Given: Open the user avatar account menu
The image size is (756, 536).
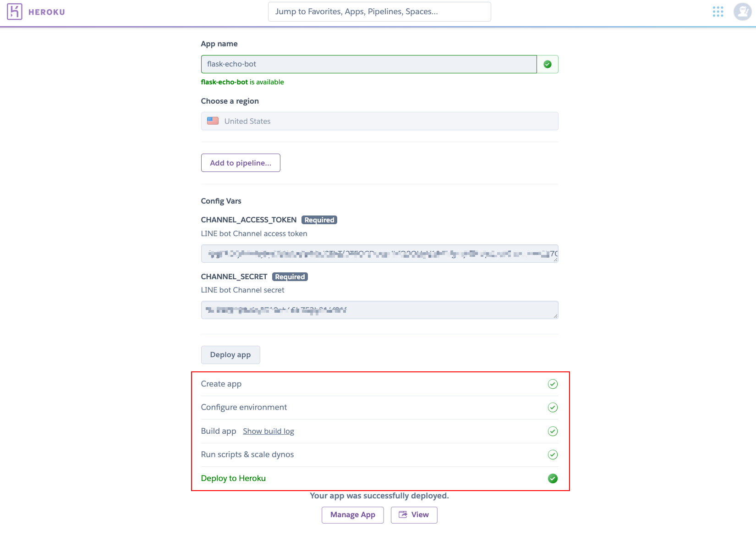Looking at the screenshot, I should [x=742, y=11].
